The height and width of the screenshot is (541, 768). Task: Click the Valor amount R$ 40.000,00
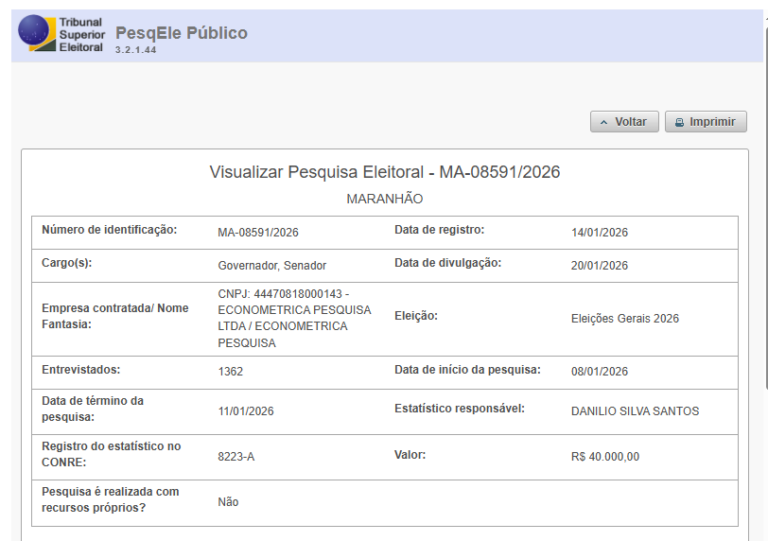click(x=605, y=456)
